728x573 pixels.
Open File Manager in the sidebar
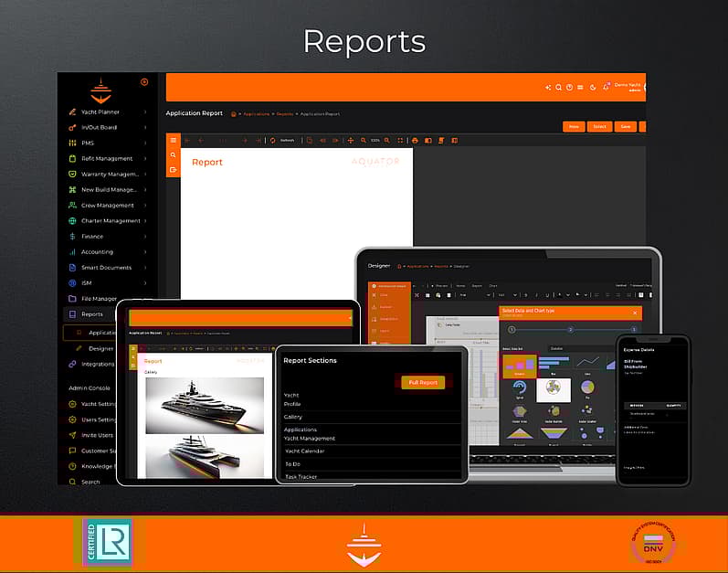(93, 299)
